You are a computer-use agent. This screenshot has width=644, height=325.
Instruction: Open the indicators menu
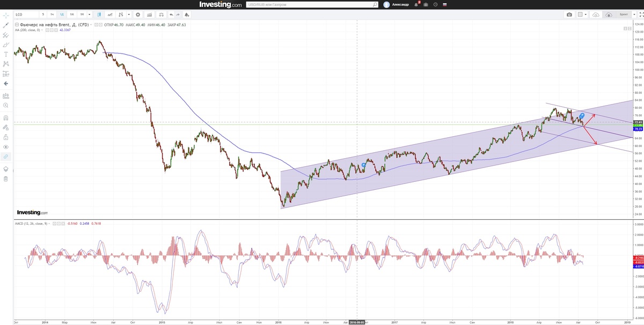click(x=110, y=14)
